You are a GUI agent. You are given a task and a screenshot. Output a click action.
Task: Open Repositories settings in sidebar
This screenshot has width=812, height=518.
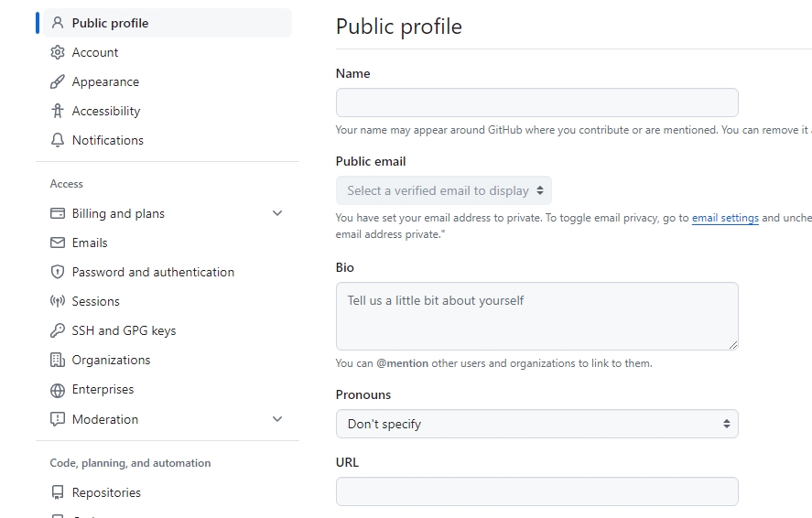[106, 492]
